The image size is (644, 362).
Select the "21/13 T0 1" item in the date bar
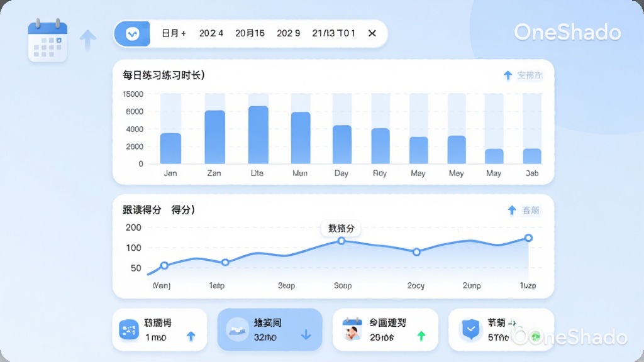tap(333, 33)
